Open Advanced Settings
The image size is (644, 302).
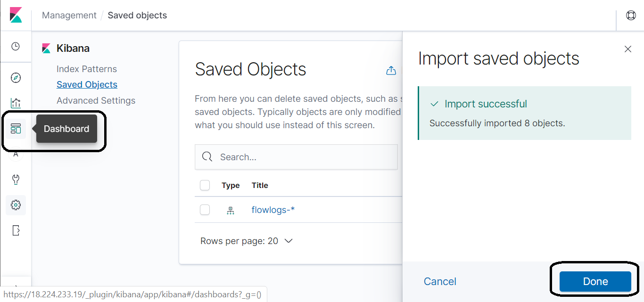[96, 101]
